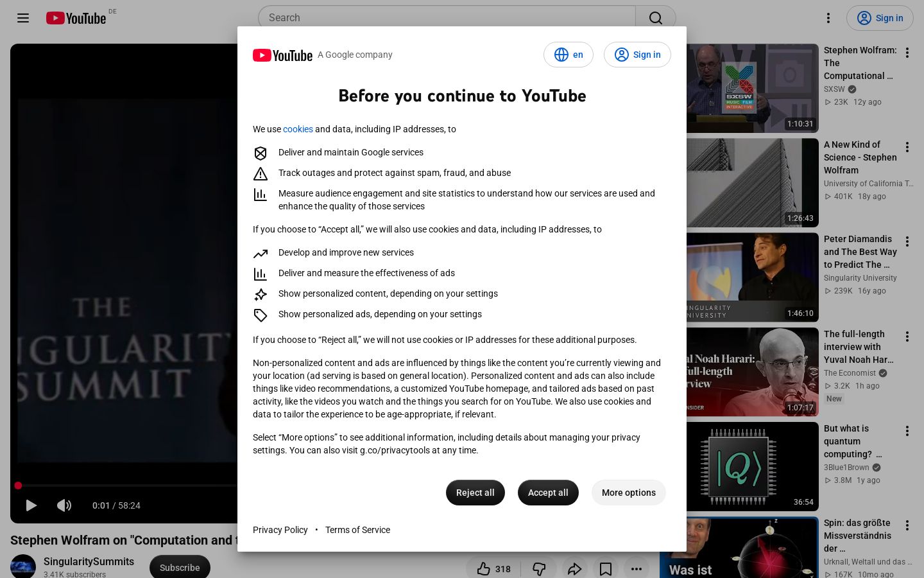
Task: Open title 'Peter Diamandis and The Best Way'
Action: (860, 252)
